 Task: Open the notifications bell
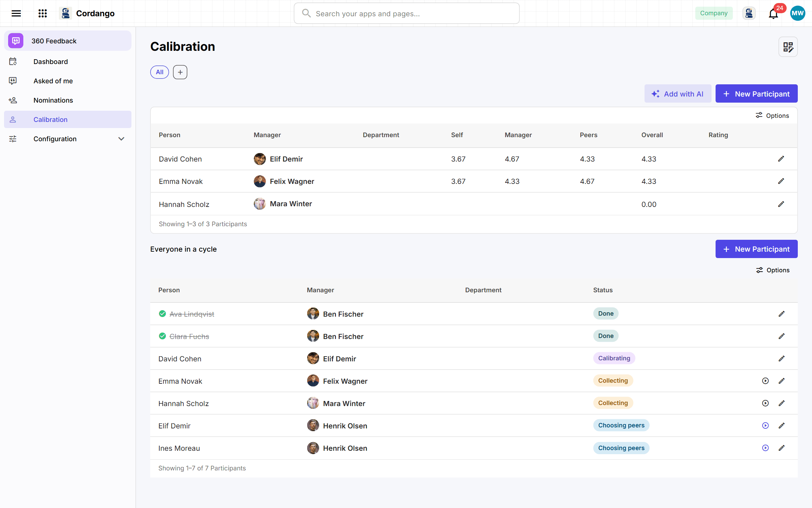[x=773, y=13]
